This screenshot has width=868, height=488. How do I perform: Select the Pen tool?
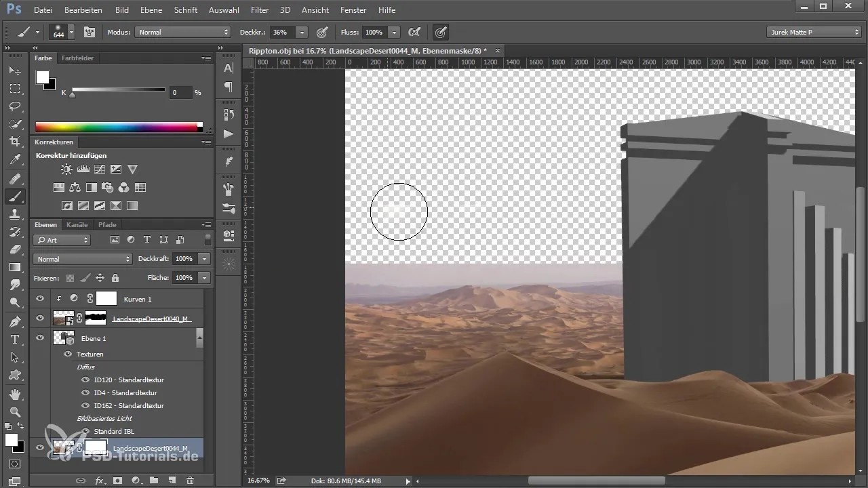(15, 321)
